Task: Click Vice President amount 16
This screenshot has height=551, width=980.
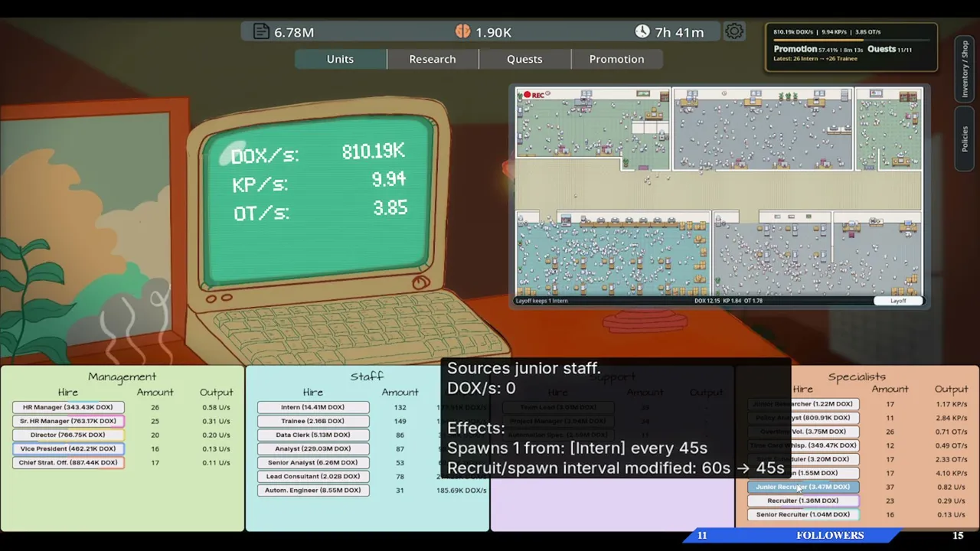Action: pyautogui.click(x=155, y=448)
